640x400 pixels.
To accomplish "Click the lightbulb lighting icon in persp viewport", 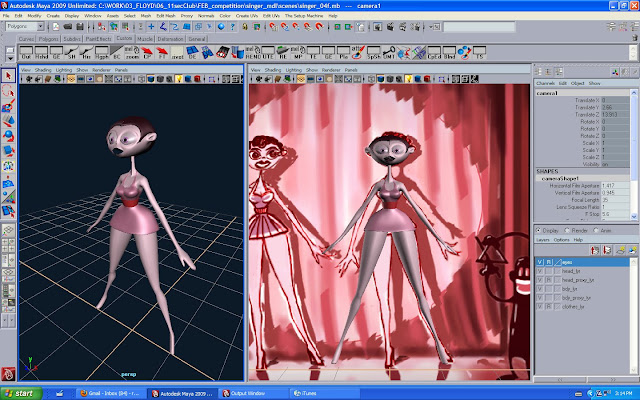I will pyautogui.click(x=178, y=79).
